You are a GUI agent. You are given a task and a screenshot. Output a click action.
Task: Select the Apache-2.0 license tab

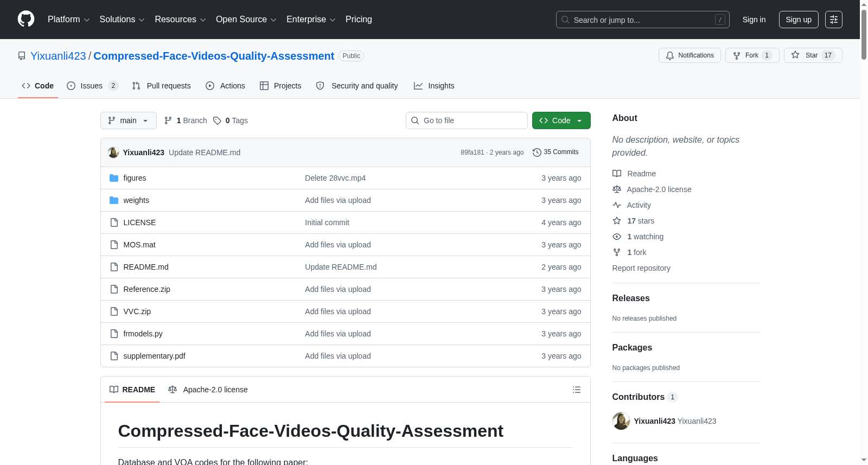pos(208,390)
